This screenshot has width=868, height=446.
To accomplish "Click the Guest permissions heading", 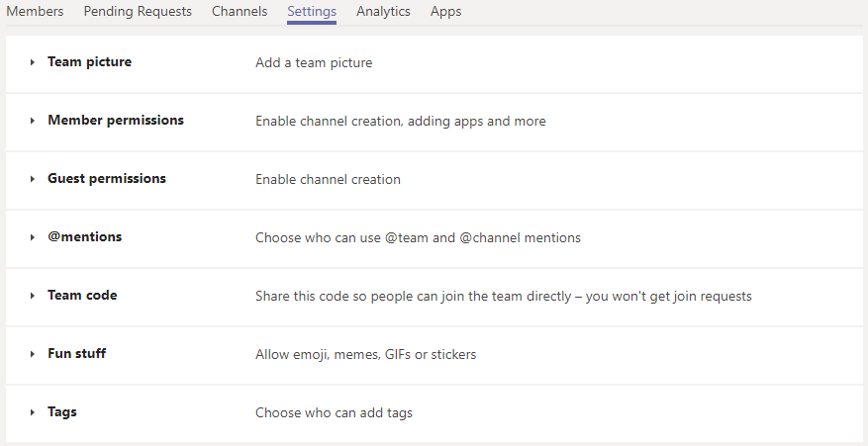I will pos(107,179).
